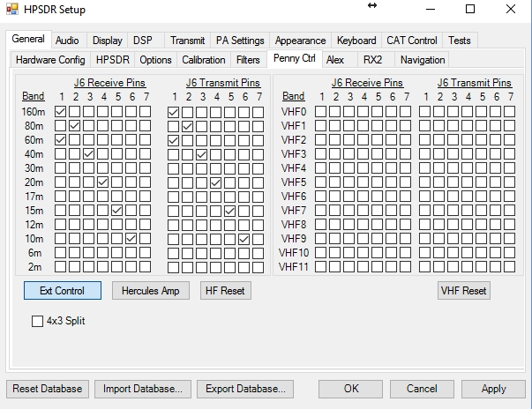The image size is (532, 409).
Task: Open the Navigation sub-tab
Action: 423,60
